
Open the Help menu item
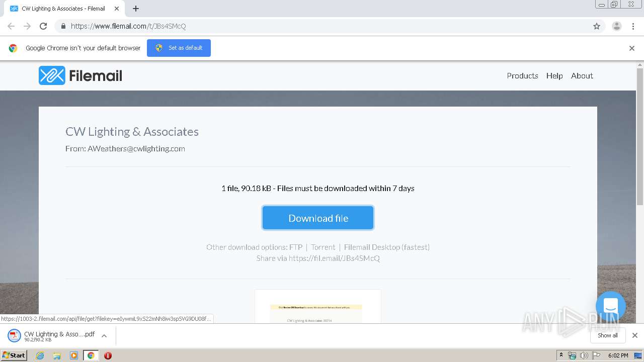coord(554,76)
